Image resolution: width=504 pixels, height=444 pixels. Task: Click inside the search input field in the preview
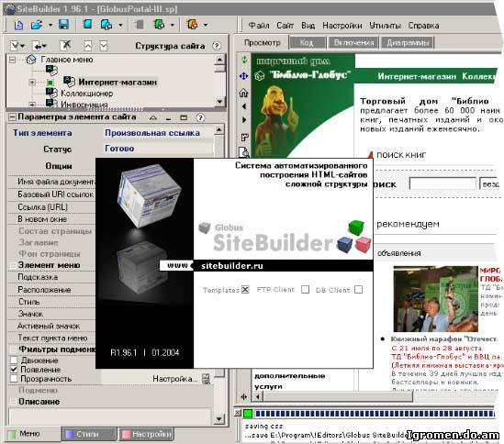click(x=442, y=184)
